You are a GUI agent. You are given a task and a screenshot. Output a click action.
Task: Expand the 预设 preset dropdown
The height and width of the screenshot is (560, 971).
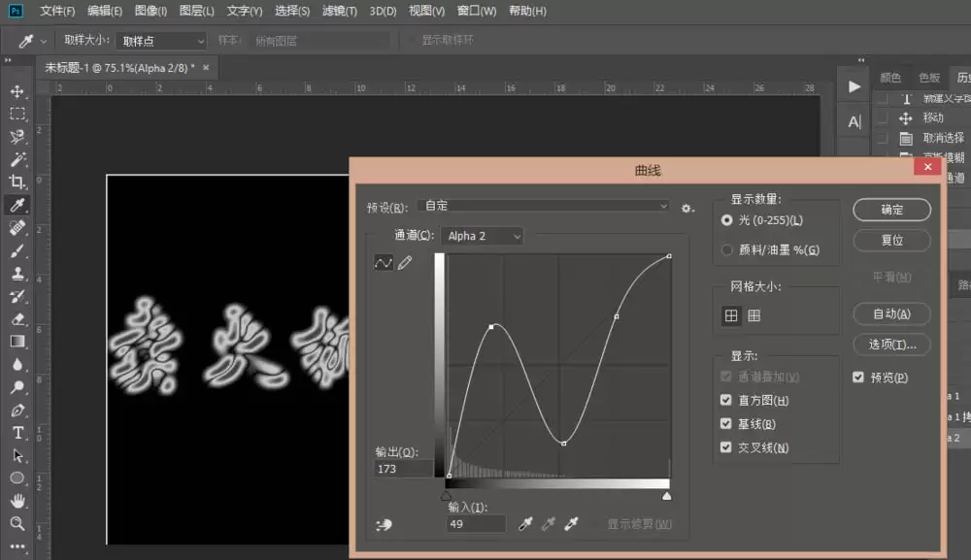pos(544,206)
